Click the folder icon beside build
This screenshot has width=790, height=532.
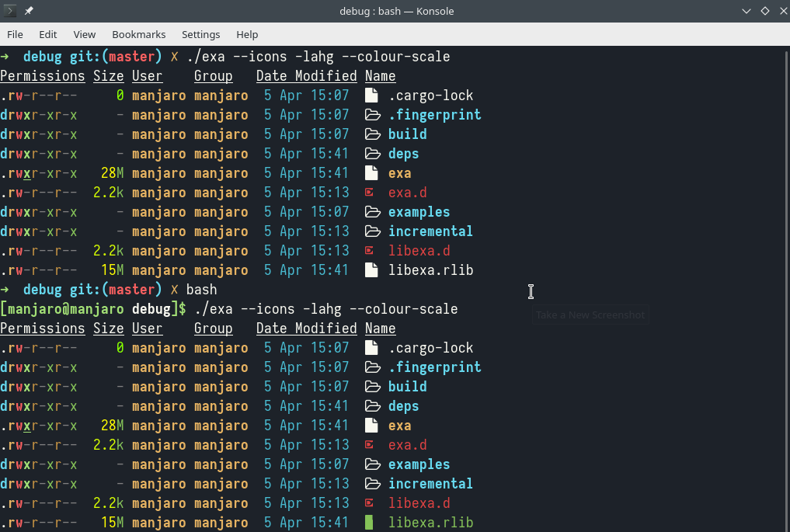click(x=374, y=134)
